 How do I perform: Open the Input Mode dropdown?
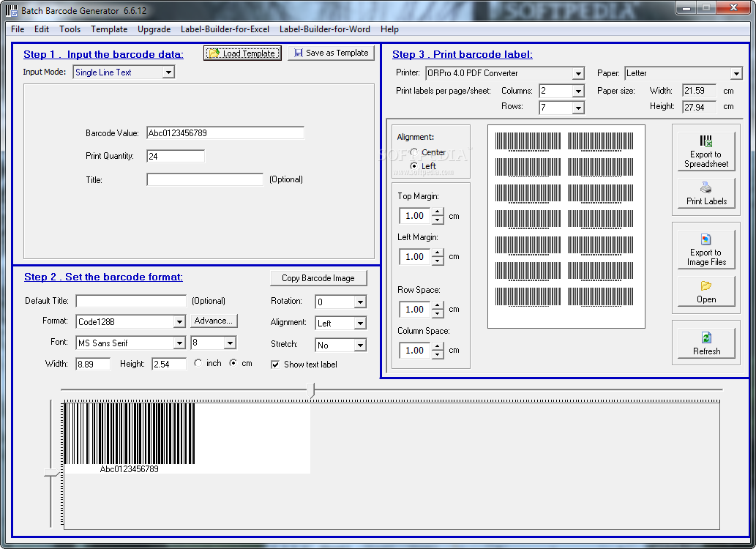(168, 72)
